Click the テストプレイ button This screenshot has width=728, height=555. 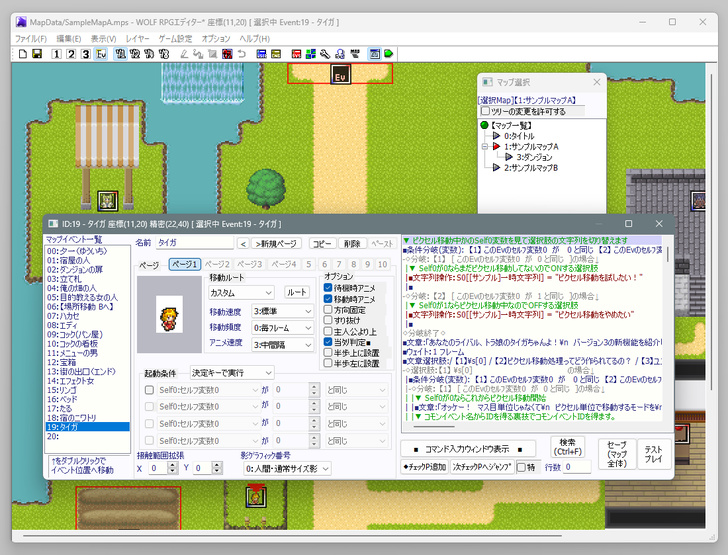pyautogui.click(x=653, y=454)
